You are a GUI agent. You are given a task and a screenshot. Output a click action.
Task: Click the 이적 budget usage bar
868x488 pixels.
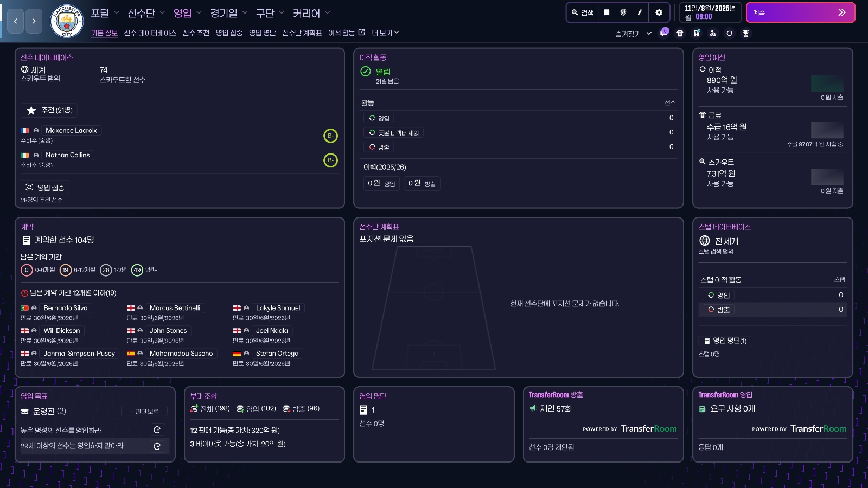[x=827, y=84]
